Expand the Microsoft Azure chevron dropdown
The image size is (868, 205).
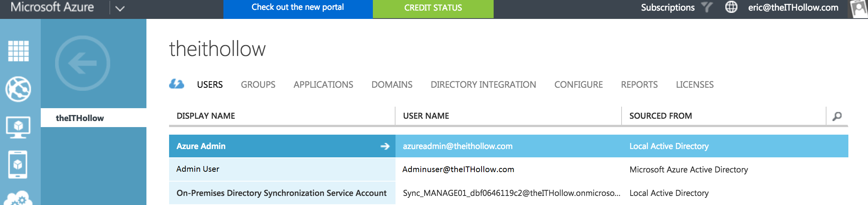pyautogui.click(x=120, y=8)
